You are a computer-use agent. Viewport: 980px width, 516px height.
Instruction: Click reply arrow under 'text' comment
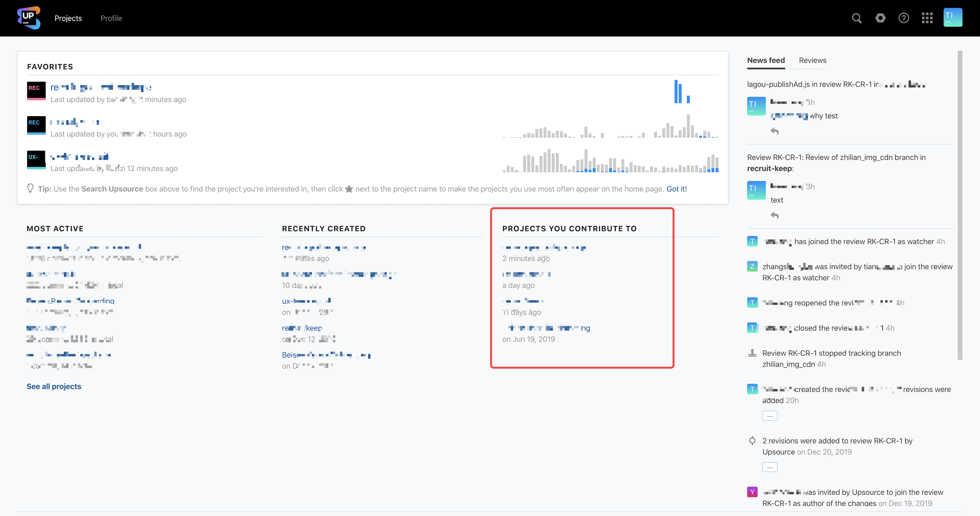point(775,216)
